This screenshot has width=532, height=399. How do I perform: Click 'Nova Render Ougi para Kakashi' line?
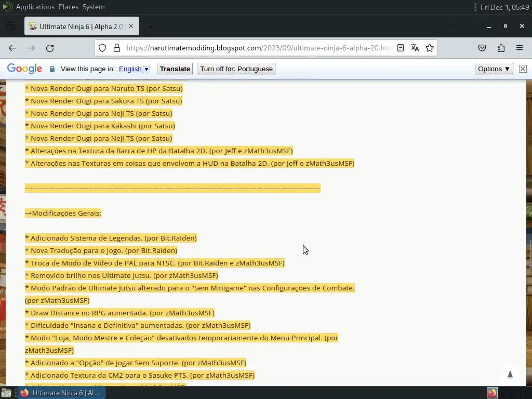click(100, 126)
